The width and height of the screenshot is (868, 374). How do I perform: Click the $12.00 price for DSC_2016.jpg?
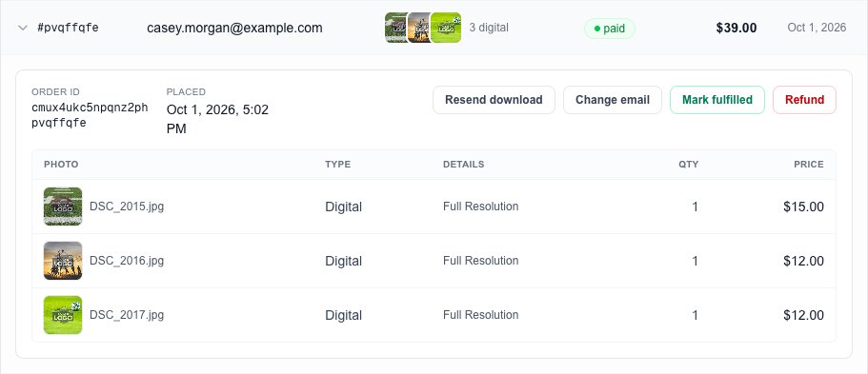pyautogui.click(x=803, y=261)
